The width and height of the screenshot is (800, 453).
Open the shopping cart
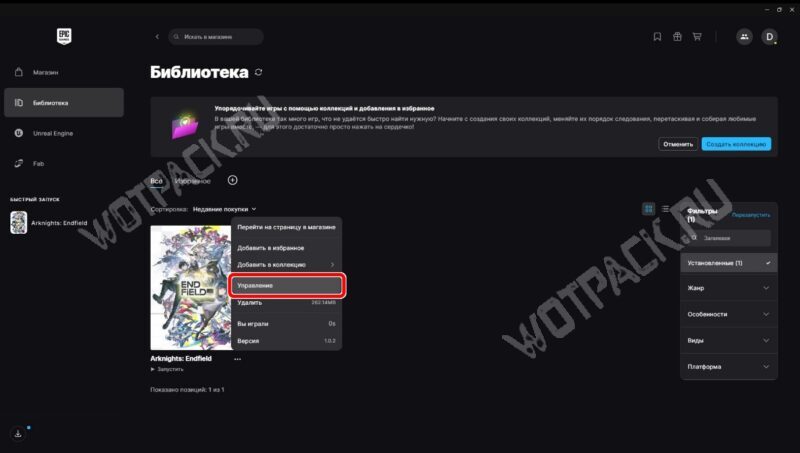pyautogui.click(x=697, y=37)
